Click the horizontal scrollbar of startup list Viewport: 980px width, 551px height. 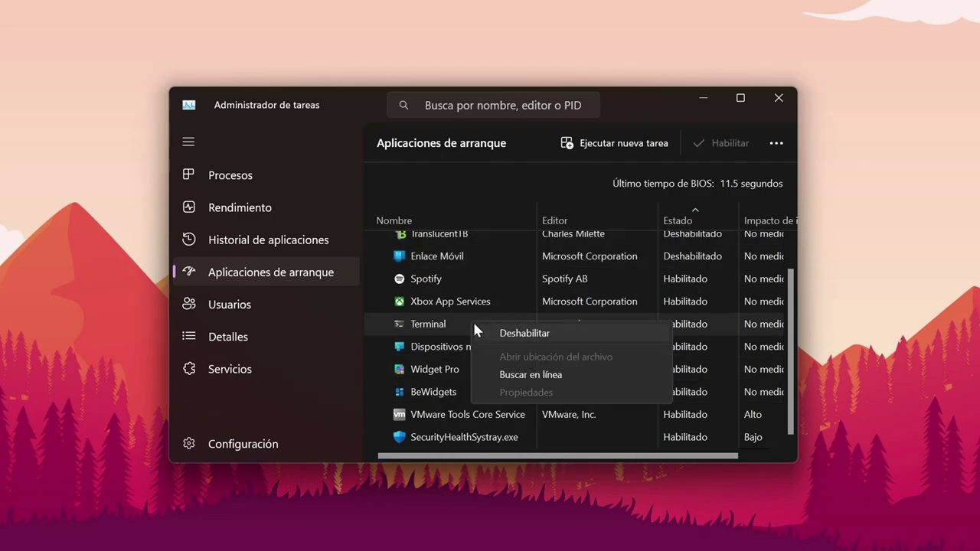(557, 456)
